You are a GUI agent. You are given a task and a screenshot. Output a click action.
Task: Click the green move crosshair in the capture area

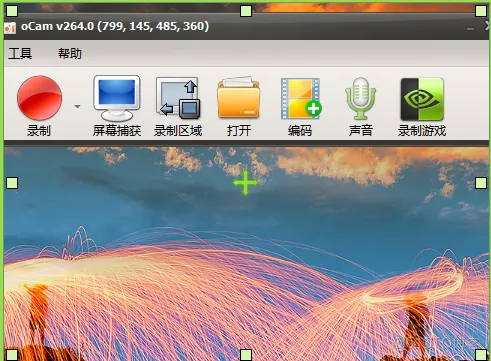(245, 183)
